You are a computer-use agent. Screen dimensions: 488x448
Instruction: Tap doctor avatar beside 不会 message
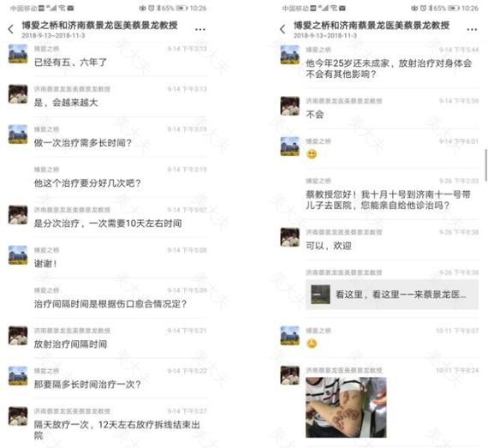(x=289, y=106)
